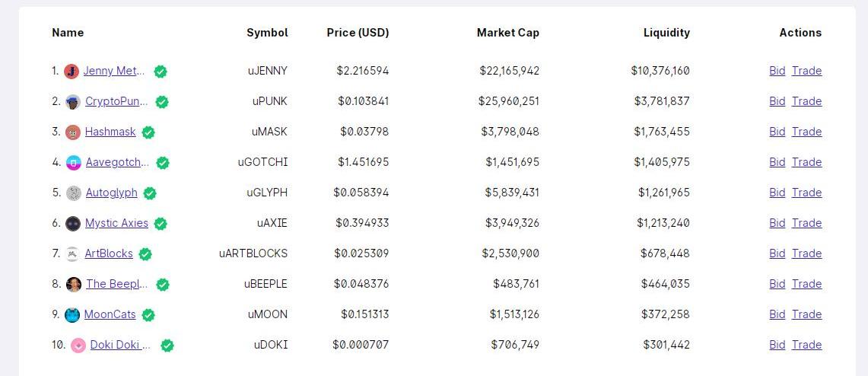This screenshot has width=868, height=376.
Task: Click the Doki Doki pink token icon
Action: 78,346
